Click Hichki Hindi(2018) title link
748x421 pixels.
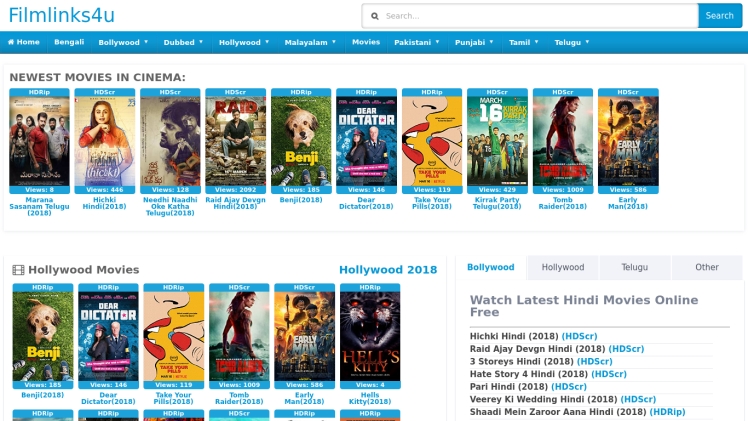tap(104, 203)
